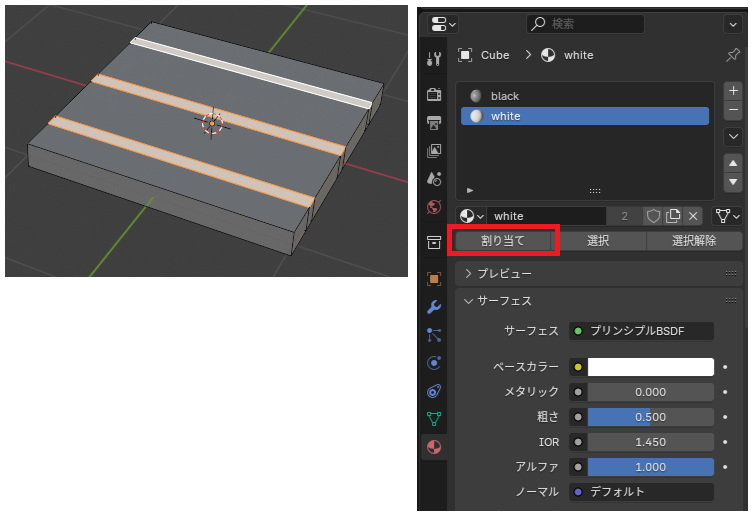756x517 pixels.
Task: Open the Tool properties tab
Action: [434, 59]
